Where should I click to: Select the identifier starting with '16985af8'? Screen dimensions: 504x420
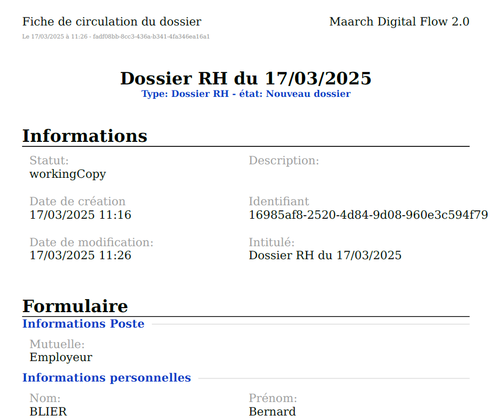368,215
